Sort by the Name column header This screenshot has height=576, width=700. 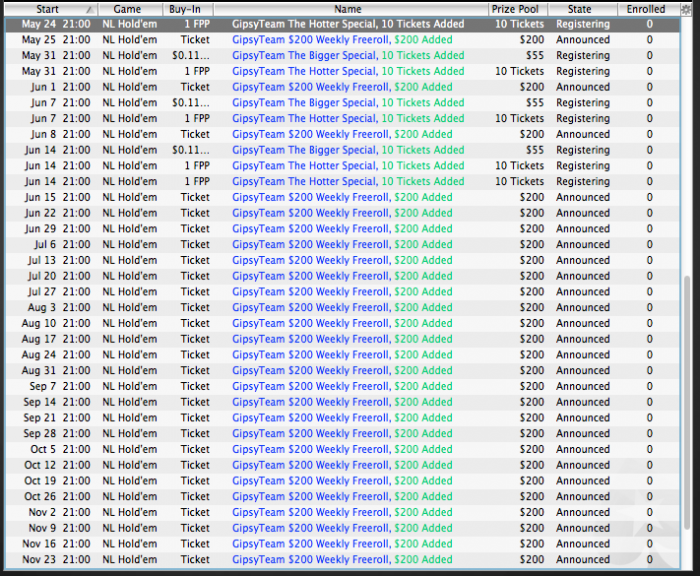(350, 9)
